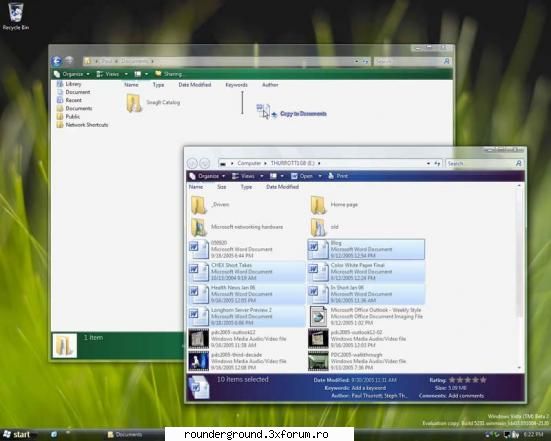Go back in the Documents window
This screenshot has height=441, width=551.
pyautogui.click(x=57, y=61)
